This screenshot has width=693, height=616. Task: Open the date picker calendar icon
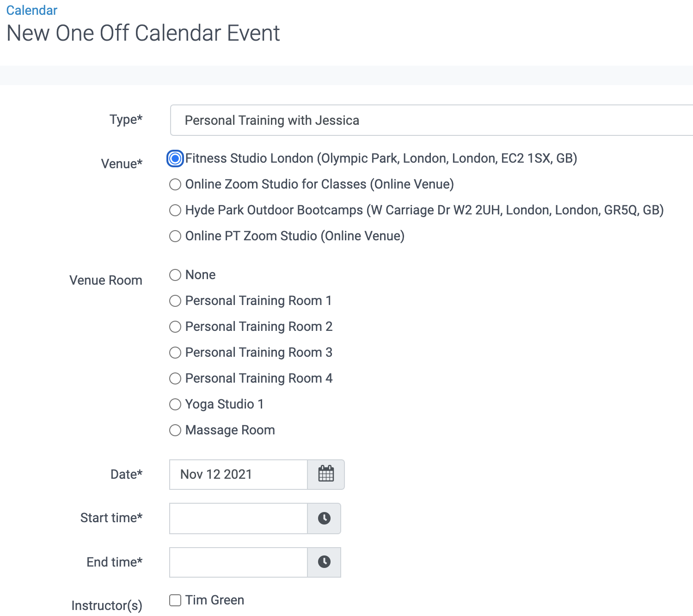click(326, 474)
